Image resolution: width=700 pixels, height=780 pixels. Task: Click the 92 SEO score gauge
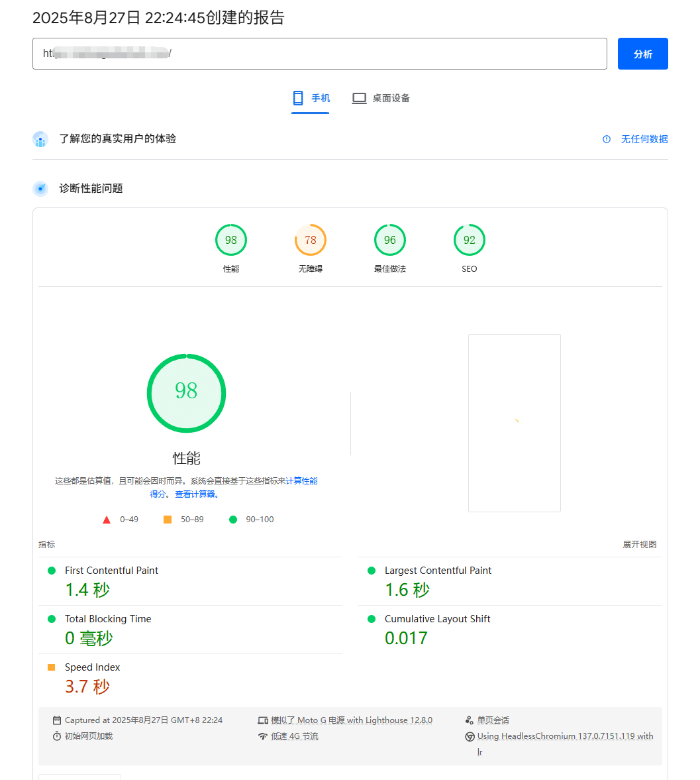click(x=469, y=241)
